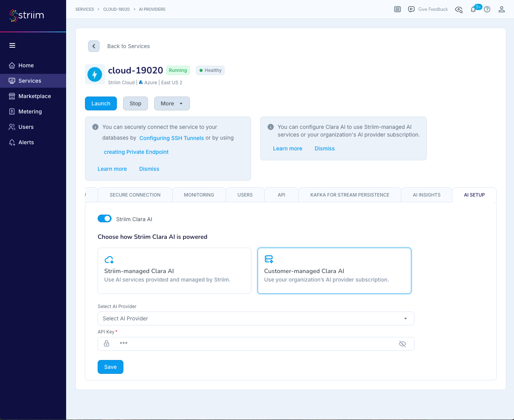Open Users from sidebar
The image size is (514, 420).
click(x=33, y=127)
